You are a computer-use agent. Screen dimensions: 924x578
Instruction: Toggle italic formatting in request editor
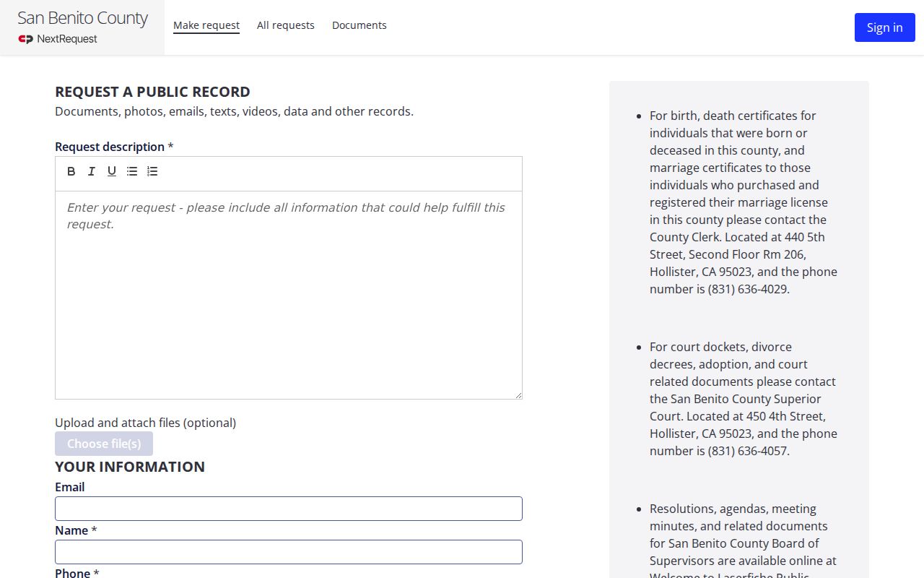coord(92,171)
